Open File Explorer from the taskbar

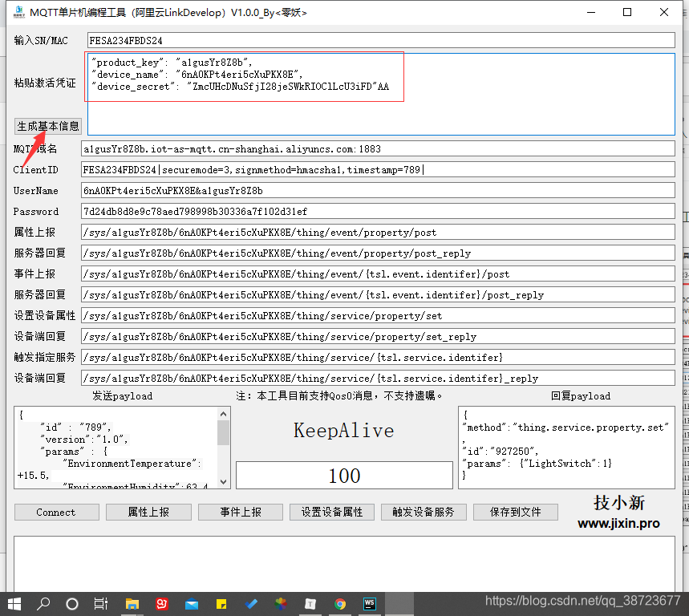click(132, 604)
